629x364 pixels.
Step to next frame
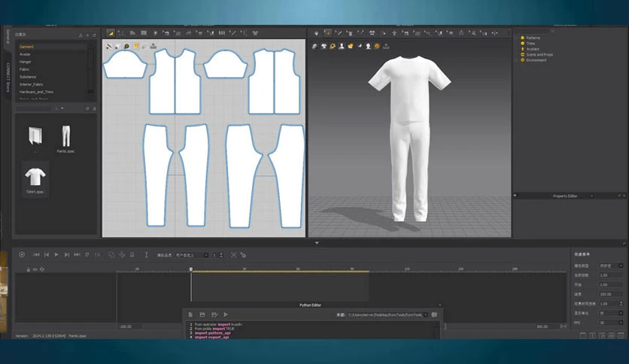coord(67,254)
